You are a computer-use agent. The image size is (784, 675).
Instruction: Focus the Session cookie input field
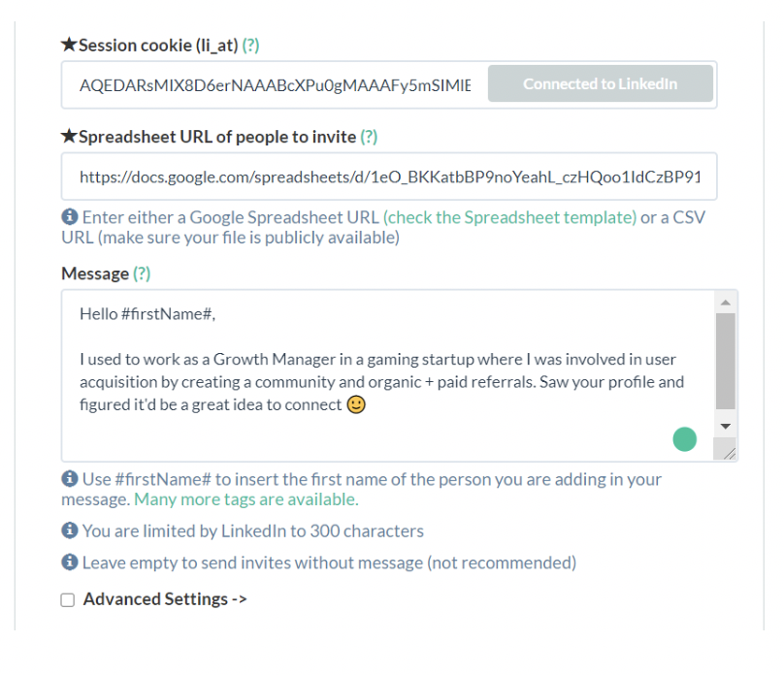[275, 85]
